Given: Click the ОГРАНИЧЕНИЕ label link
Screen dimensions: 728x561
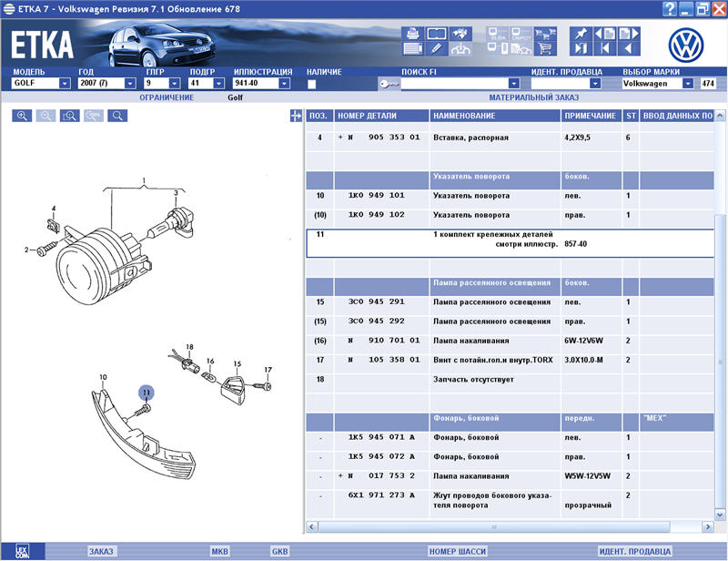Looking at the screenshot, I should tap(167, 97).
